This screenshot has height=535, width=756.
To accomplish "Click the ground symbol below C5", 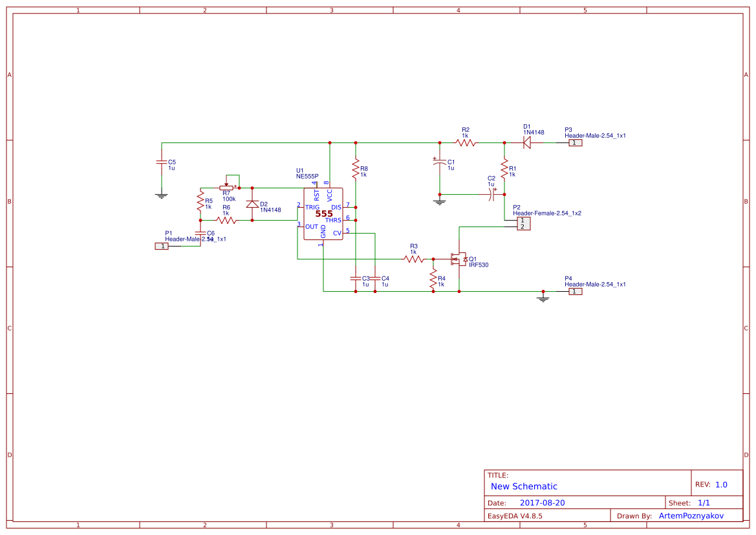I will [x=162, y=196].
